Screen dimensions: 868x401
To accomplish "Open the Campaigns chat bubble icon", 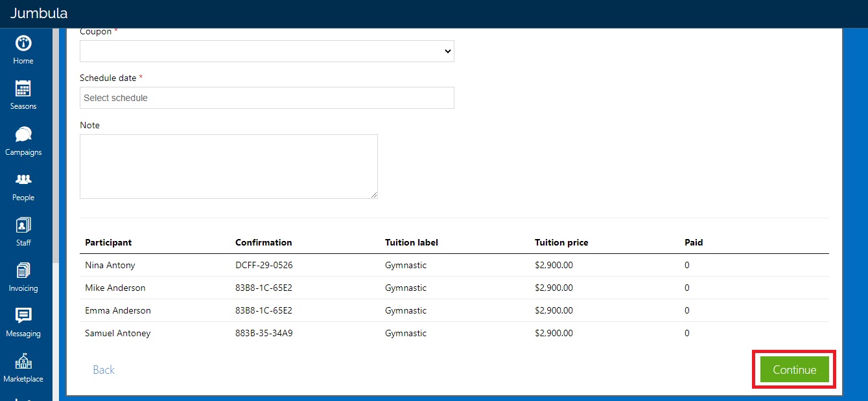I will pos(23,134).
